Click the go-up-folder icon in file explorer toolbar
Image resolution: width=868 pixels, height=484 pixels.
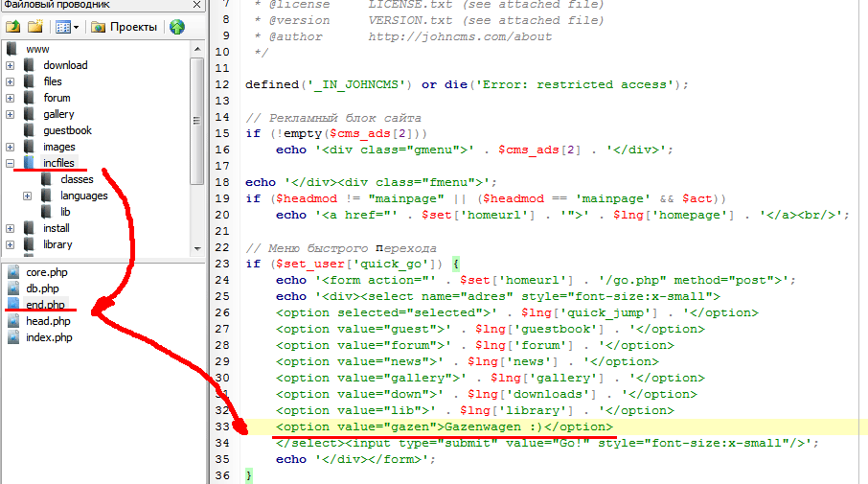[13, 27]
